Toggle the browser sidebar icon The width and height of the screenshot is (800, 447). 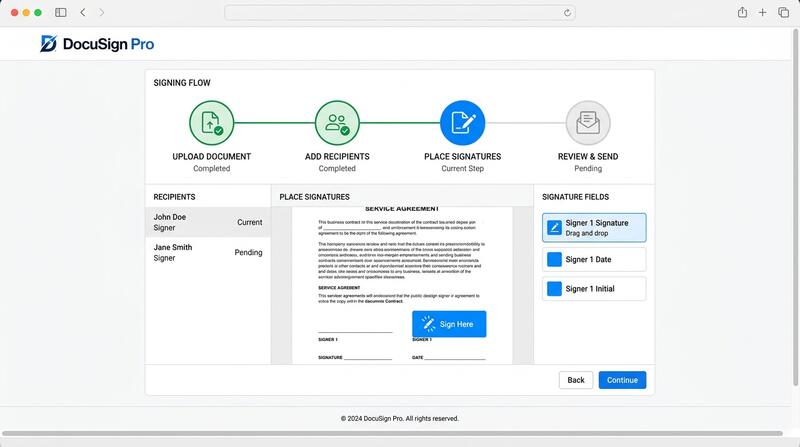point(61,12)
